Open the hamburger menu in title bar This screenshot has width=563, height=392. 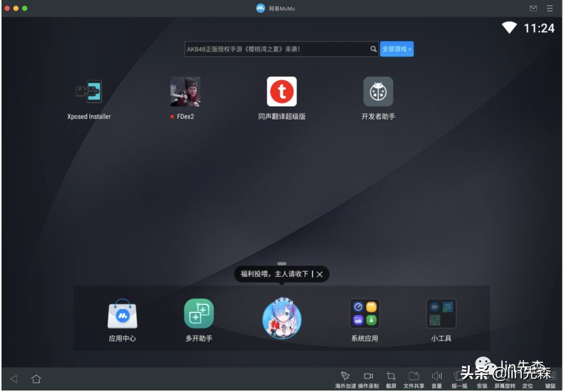[550, 8]
